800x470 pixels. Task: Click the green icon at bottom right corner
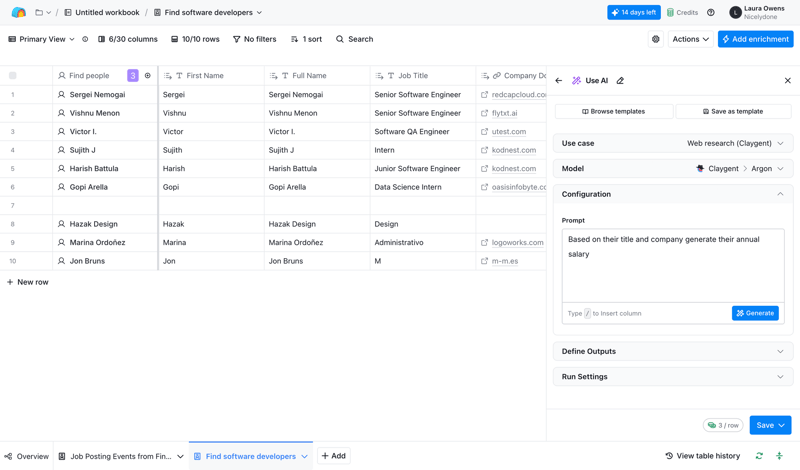pyautogui.click(x=779, y=456)
